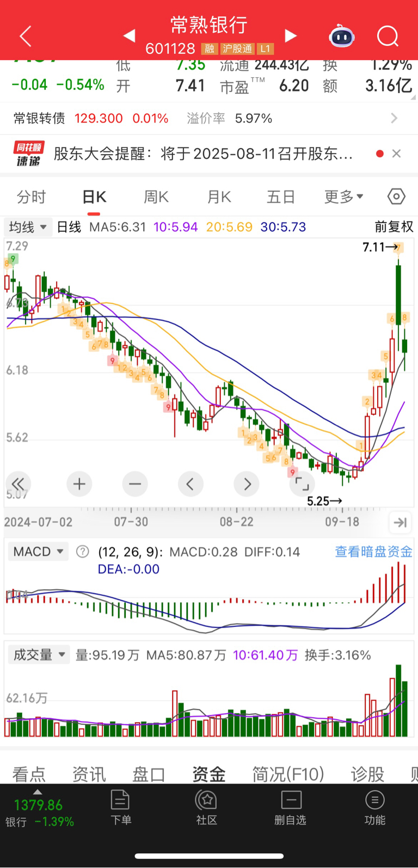Open the 简况(F10) section tab

coord(288,773)
